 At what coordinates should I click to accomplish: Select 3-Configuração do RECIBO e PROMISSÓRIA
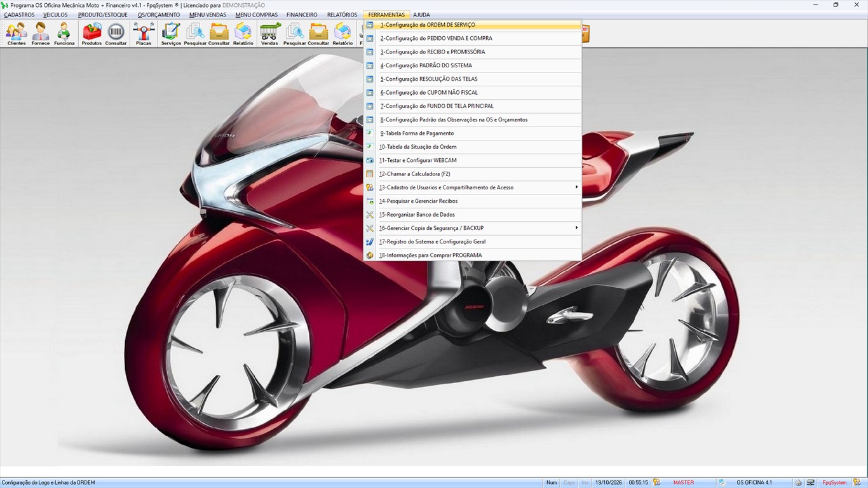(x=473, y=52)
